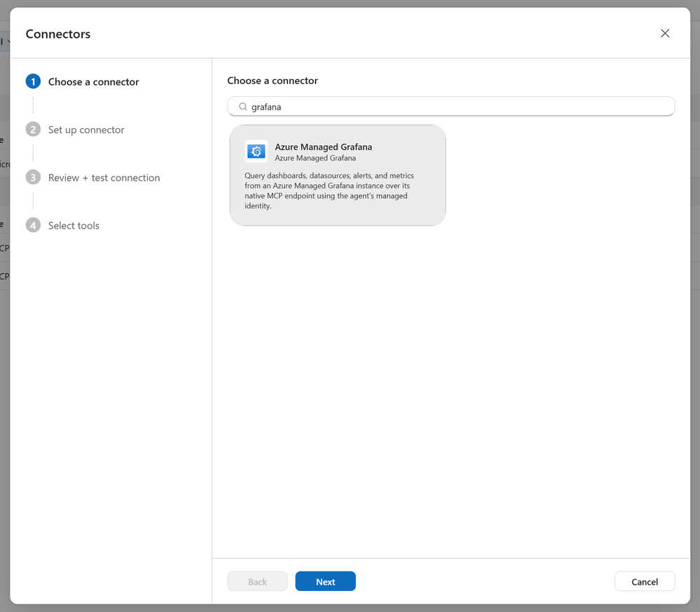Close the Connectors dialog with the X
The height and width of the screenshot is (612, 700).
click(665, 34)
